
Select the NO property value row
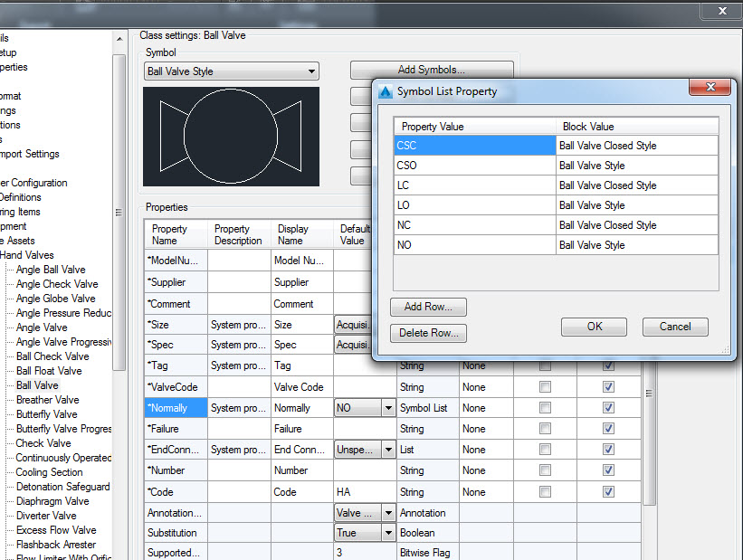[474, 245]
